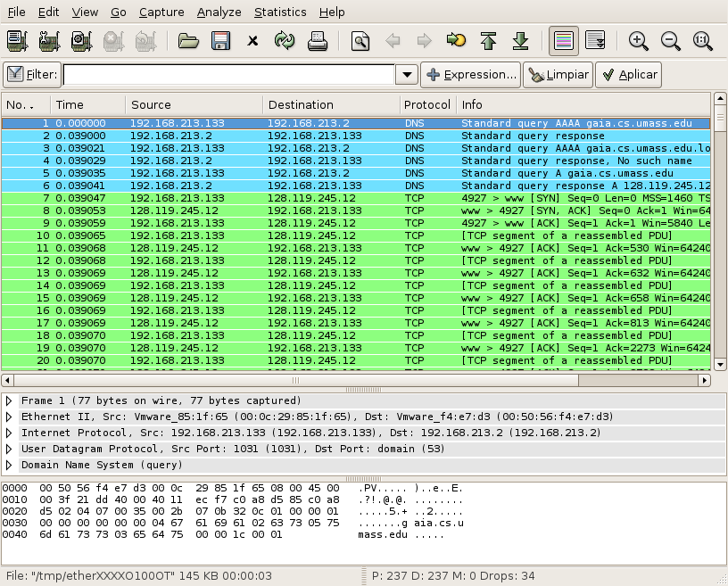The width and height of the screenshot is (728, 586).
Task: Start a new live capture icon
Action: 81,41
